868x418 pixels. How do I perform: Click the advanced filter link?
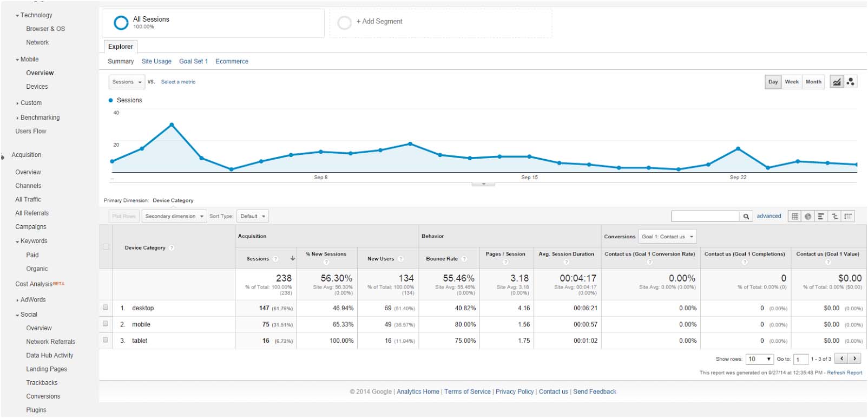tap(768, 216)
